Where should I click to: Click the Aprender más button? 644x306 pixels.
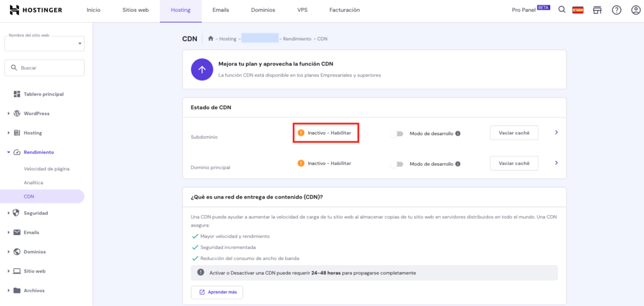coord(217,292)
